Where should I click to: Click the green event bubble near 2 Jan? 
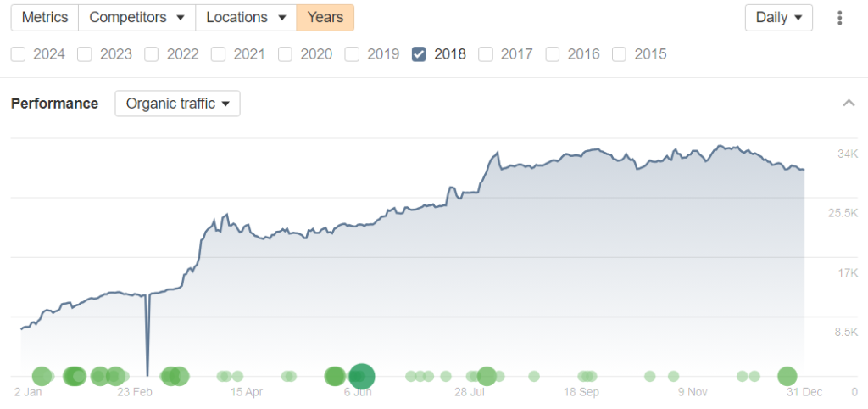coord(42,376)
